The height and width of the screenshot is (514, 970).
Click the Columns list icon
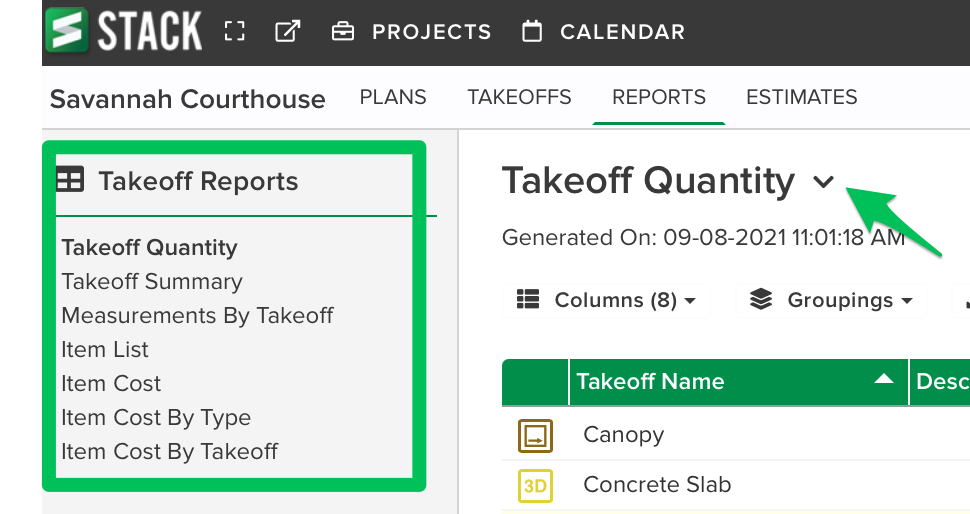point(528,299)
